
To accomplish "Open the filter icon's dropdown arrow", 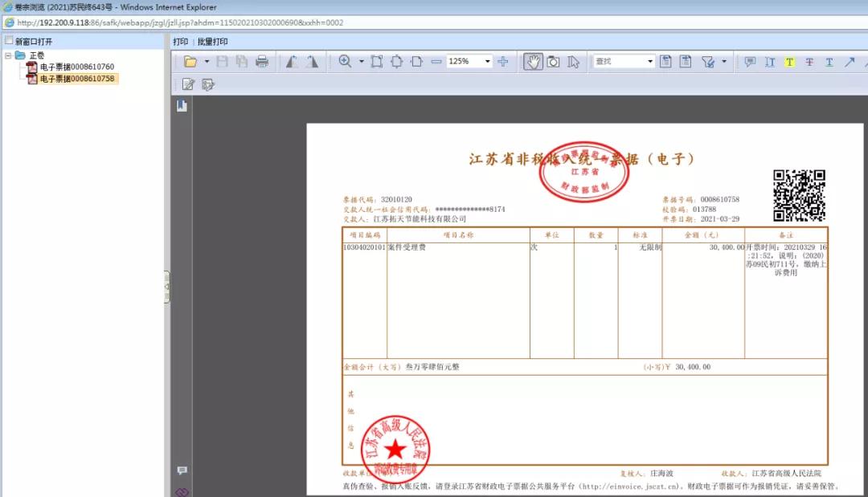I will [x=723, y=62].
